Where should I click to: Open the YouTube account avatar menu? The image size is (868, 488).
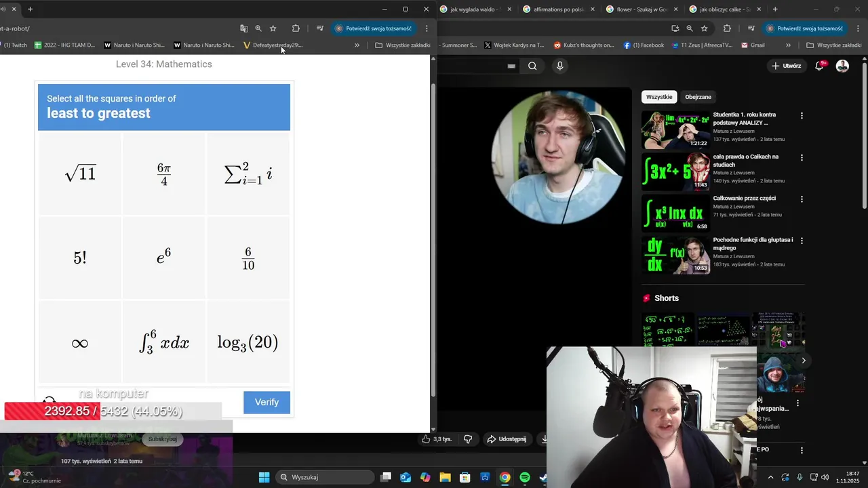pos(842,66)
